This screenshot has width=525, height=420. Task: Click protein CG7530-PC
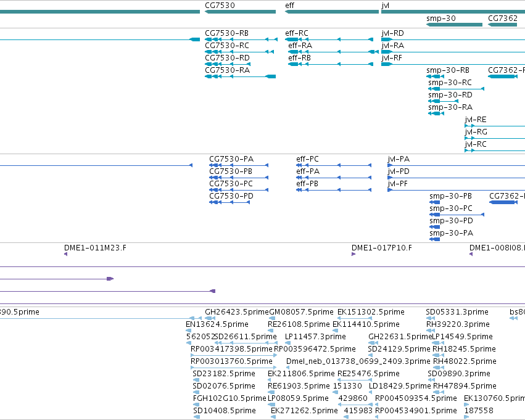tap(239, 190)
